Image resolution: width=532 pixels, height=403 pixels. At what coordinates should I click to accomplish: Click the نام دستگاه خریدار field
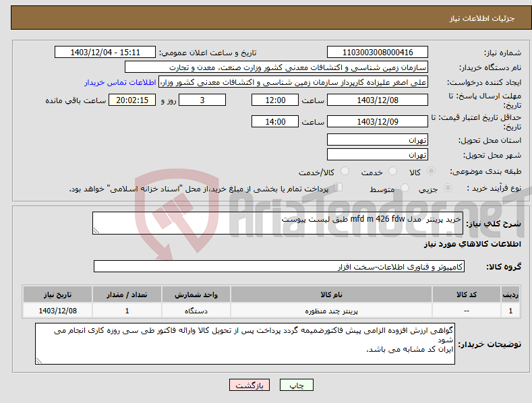click(276, 67)
